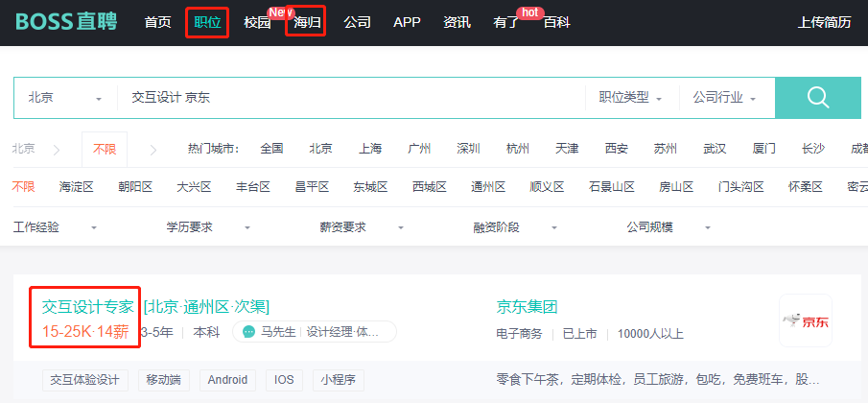Click the right arrow after 不限 city
The image size is (868, 403).
pos(152,149)
